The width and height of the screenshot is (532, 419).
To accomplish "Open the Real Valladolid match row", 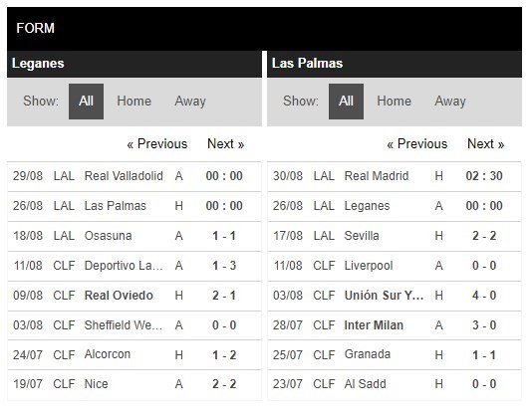I will (134, 176).
